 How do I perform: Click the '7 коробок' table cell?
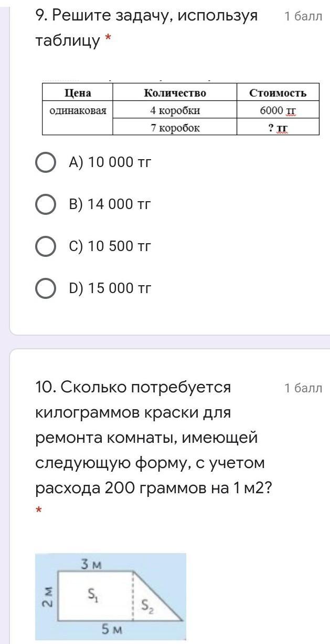[x=175, y=127]
